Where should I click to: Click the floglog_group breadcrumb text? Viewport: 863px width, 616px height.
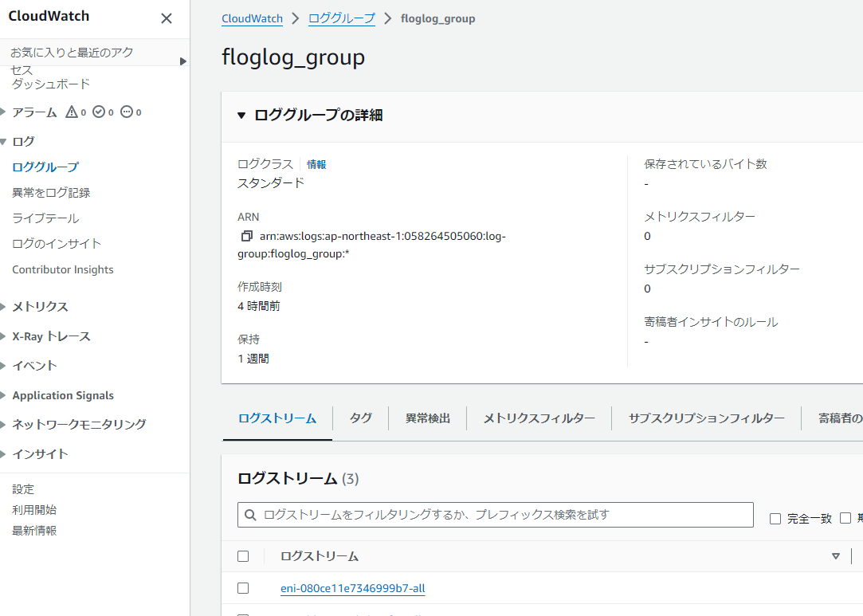pyautogui.click(x=438, y=18)
